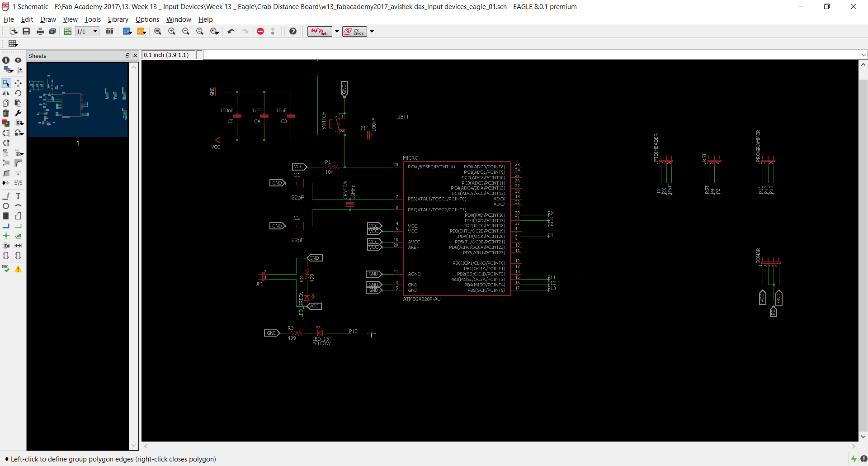Click the red Stop command icon
Image resolution: width=868 pixels, height=466 pixels.
pyautogui.click(x=260, y=31)
